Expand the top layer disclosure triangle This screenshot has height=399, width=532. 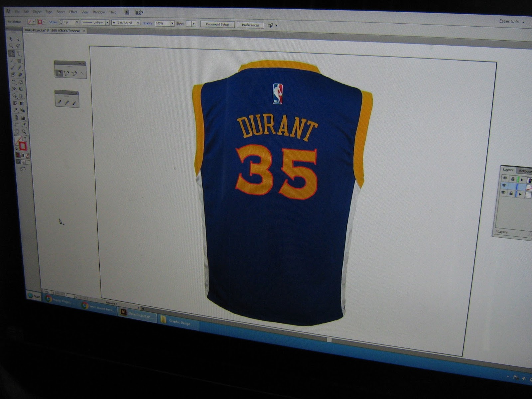(522, 180)
